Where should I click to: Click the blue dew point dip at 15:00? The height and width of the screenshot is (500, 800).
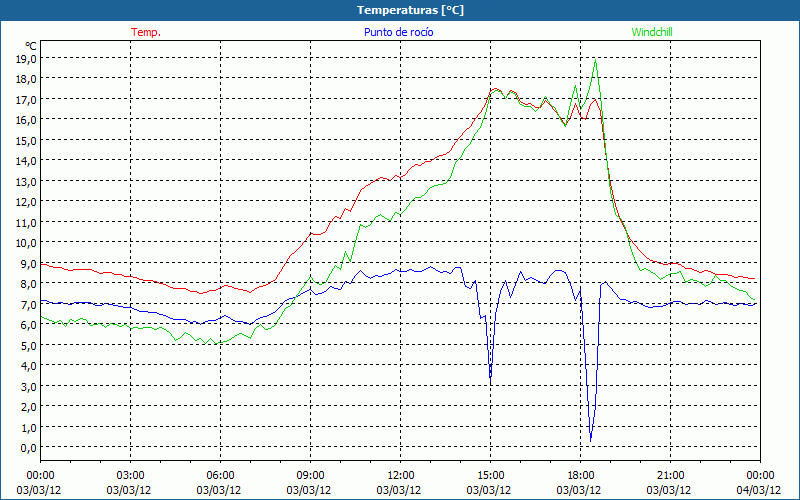[x=490, y=382]
